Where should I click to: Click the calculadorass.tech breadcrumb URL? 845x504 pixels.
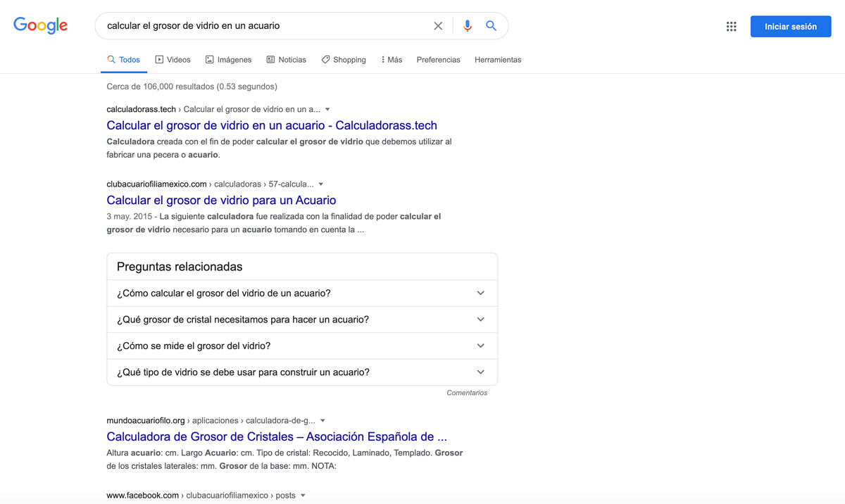click(x=213, y=109)
